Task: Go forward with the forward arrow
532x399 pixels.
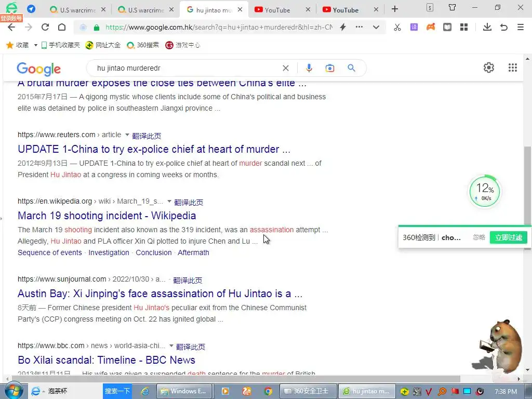Action: click(29, 27)
